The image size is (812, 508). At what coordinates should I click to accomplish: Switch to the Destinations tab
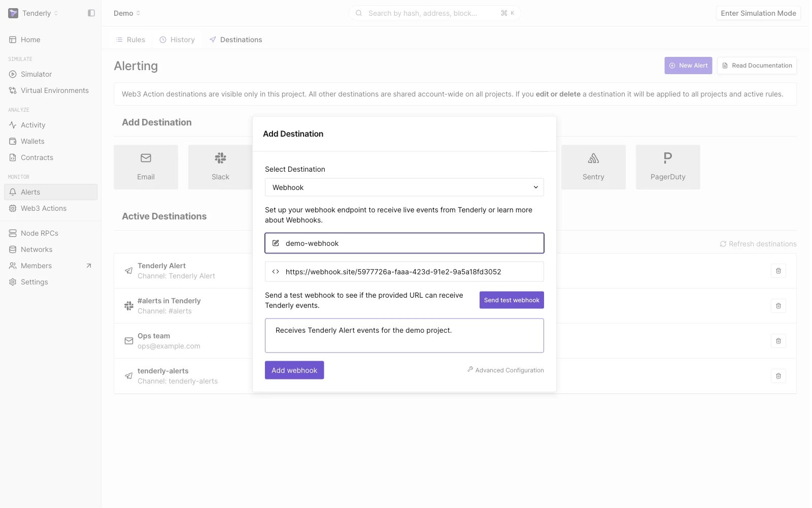(x=236, y=40)
